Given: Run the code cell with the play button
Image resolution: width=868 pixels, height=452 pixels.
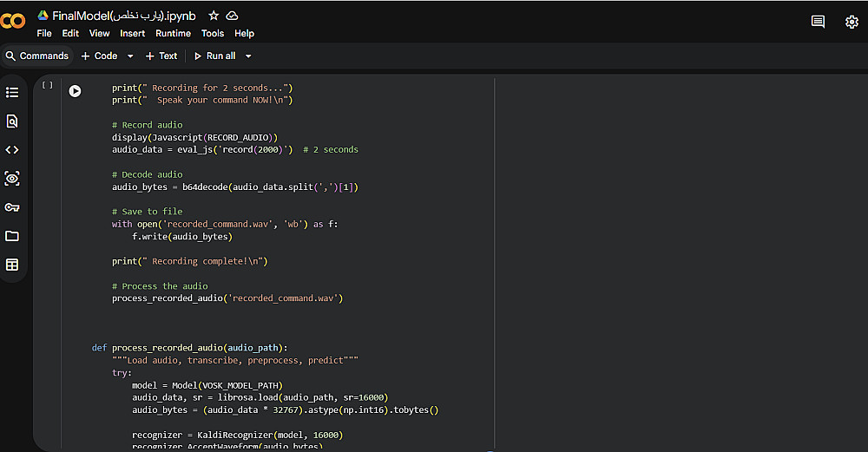Looking at the screenshot, I should (x=75, y=91).
